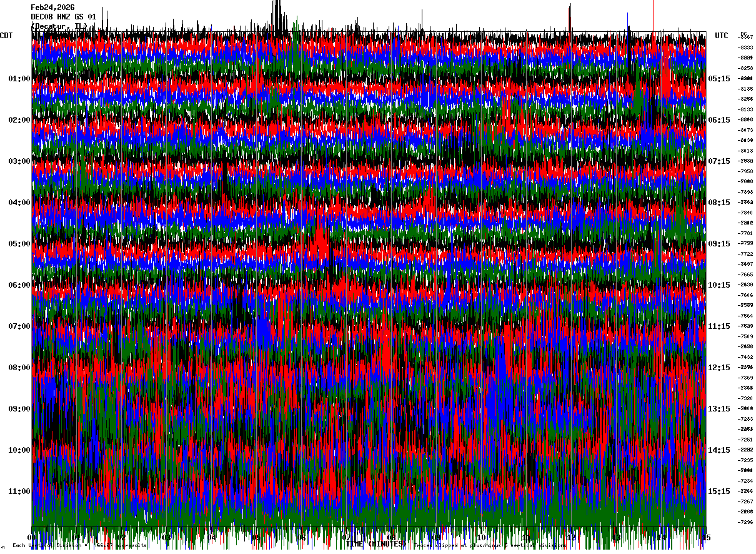Click the DC offset value -7781
The width and height of the screenshot is (756, 554).
click(746, 233)
